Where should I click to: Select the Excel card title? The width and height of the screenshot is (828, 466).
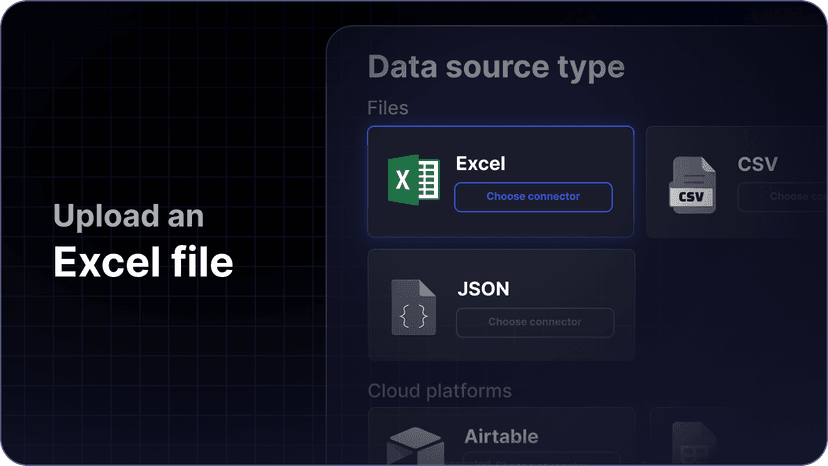tap(481, 163)
